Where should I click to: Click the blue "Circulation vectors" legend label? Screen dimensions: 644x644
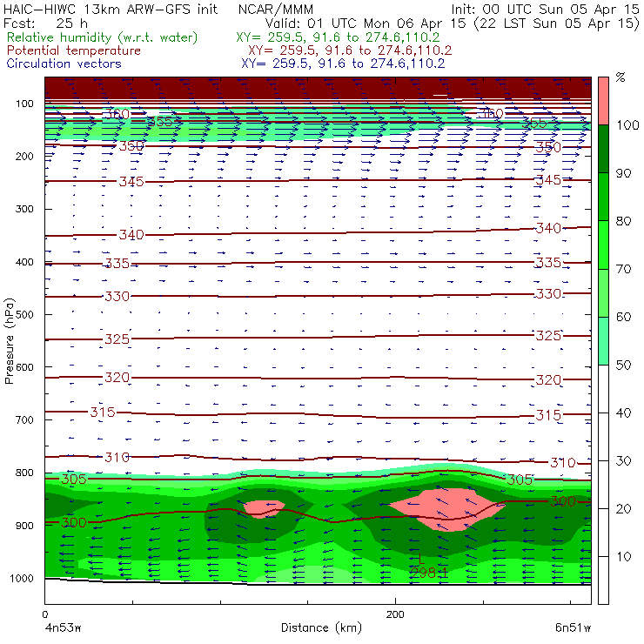pos(64,64)
